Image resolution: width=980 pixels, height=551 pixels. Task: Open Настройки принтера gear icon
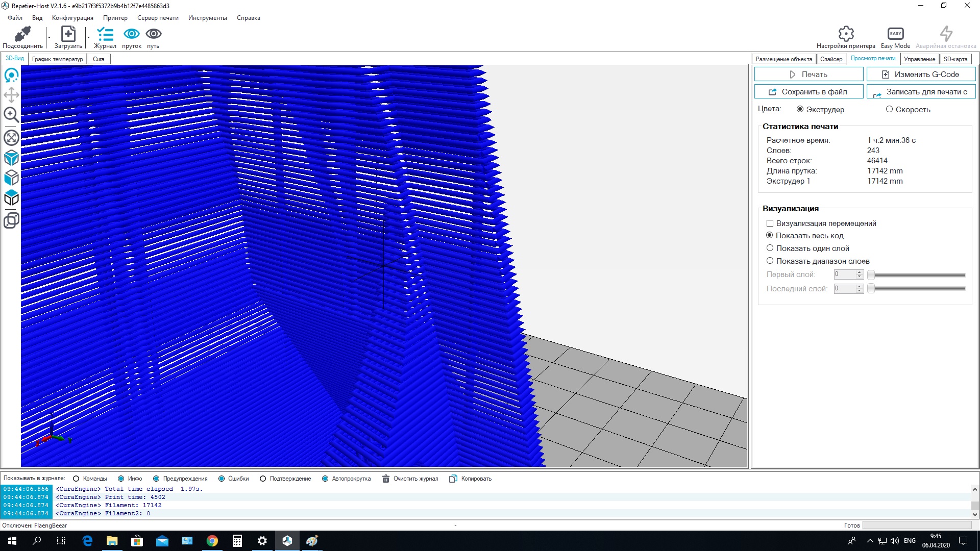tap(846, 34)
